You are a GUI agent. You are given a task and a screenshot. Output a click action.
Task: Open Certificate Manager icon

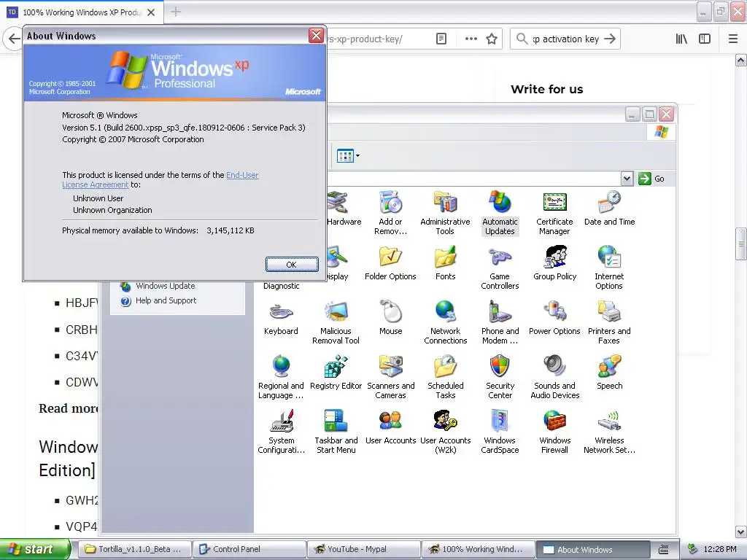(554, 213)
